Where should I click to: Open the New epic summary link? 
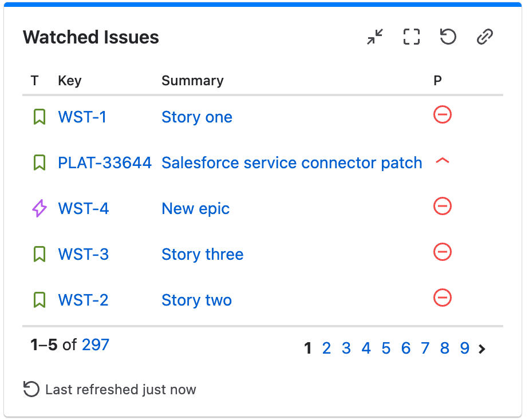(195, 209)
